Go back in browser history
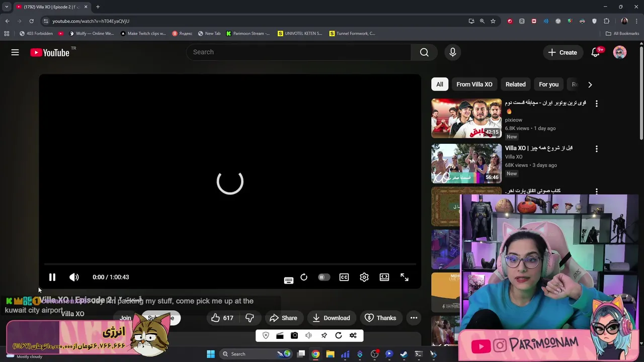The image size is (644, 362). point(7,21)
